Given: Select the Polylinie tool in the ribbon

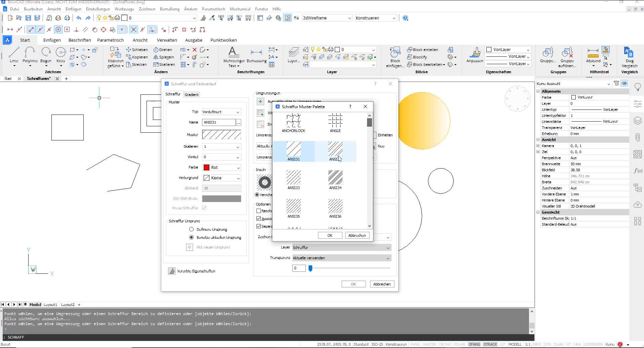Looking at the screenshot, I should (30, 55).
